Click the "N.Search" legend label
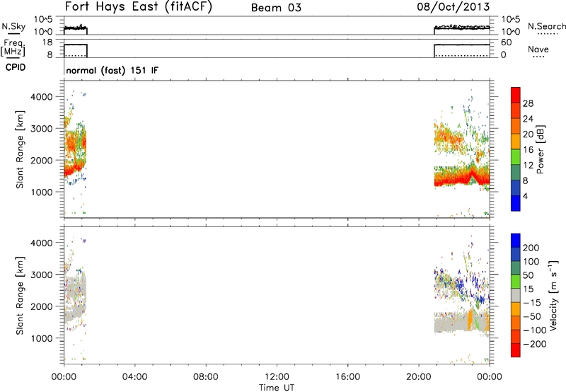This screenshot has height=392, width=566. pyautogui.click(x=546, y=26)
